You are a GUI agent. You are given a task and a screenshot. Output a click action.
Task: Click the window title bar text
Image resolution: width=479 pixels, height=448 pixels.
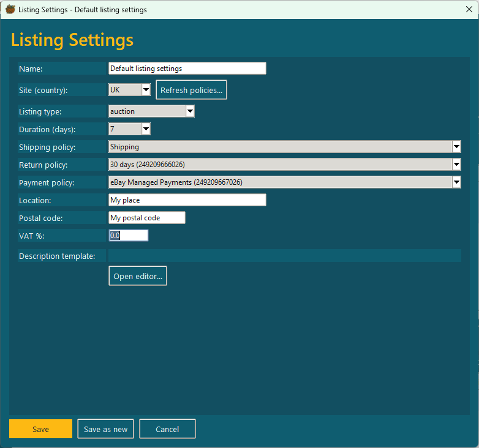coord(83,10)
